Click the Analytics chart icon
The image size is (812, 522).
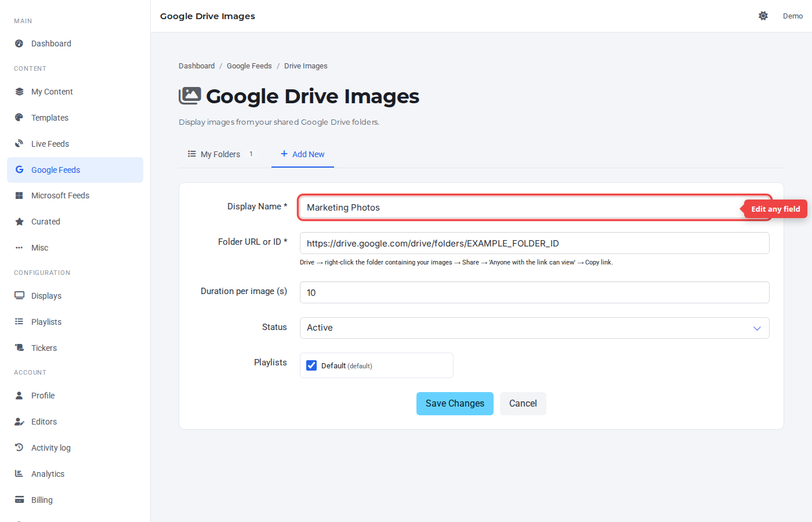(19, 474)
